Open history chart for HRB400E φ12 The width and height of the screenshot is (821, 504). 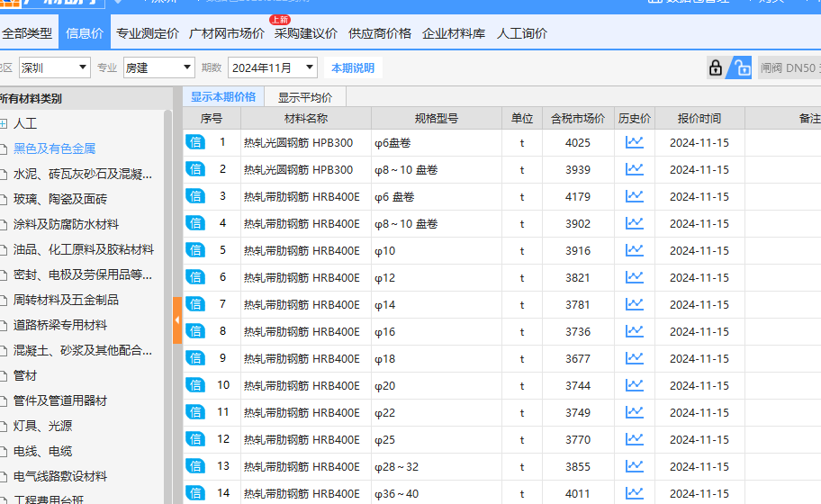coord(634,277)
